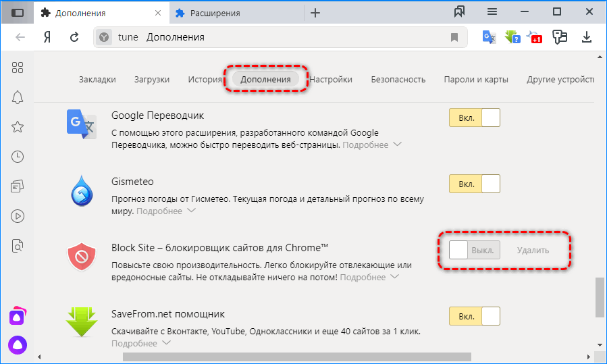Open Google Translate extension toolbar icon

(489, 37)
